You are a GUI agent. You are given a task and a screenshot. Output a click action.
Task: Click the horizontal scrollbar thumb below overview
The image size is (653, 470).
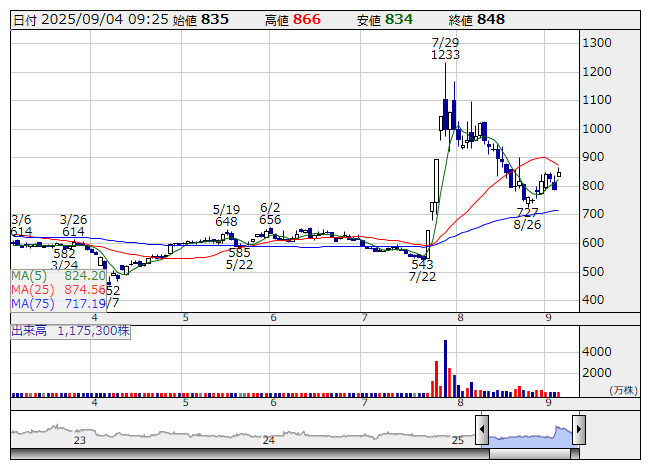(x=531, y=454)
